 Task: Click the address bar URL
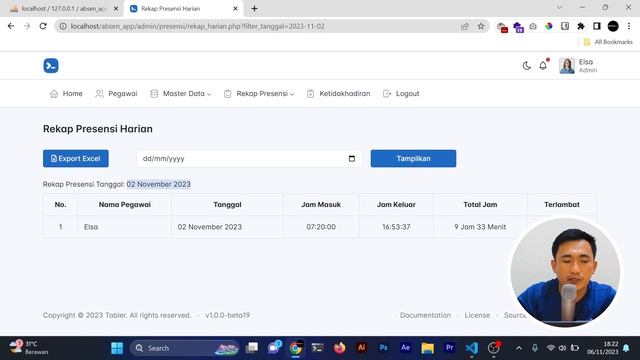(198, 26)
